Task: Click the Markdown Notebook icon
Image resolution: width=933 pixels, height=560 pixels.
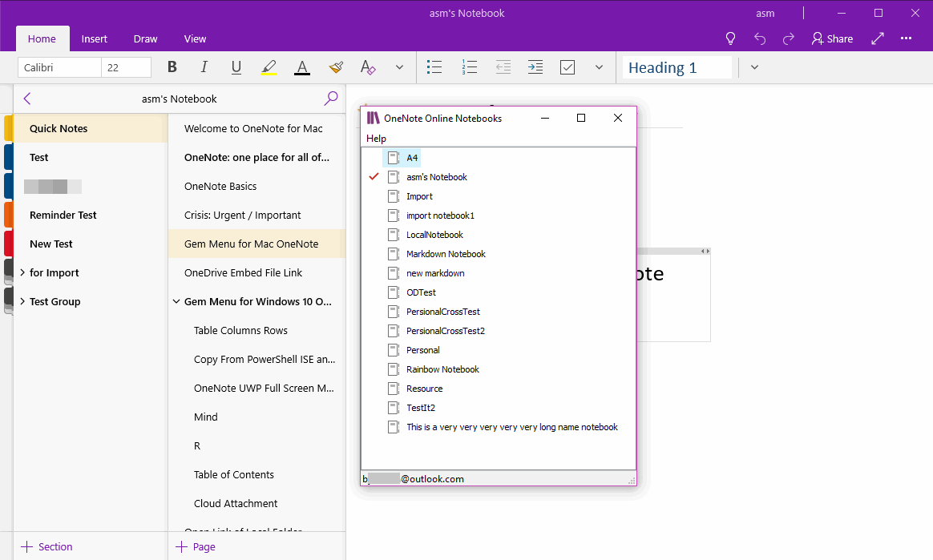Action: 394,254
